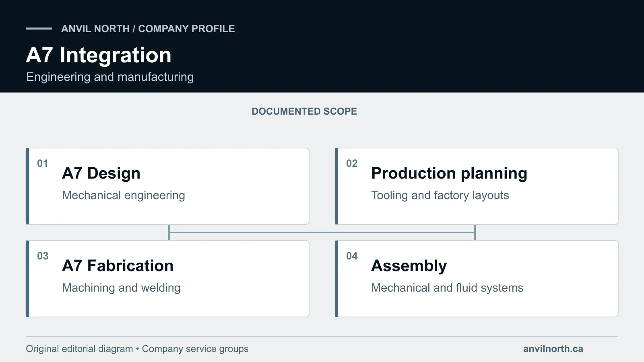
Task: Open the 'A7 Design' card heading
Action: pos(101,173)
